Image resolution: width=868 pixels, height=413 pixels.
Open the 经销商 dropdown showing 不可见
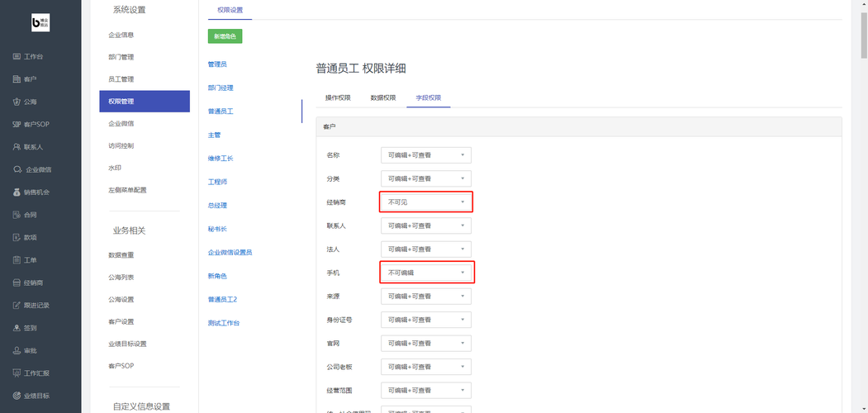pyautogui.click(x=425, y=202)
